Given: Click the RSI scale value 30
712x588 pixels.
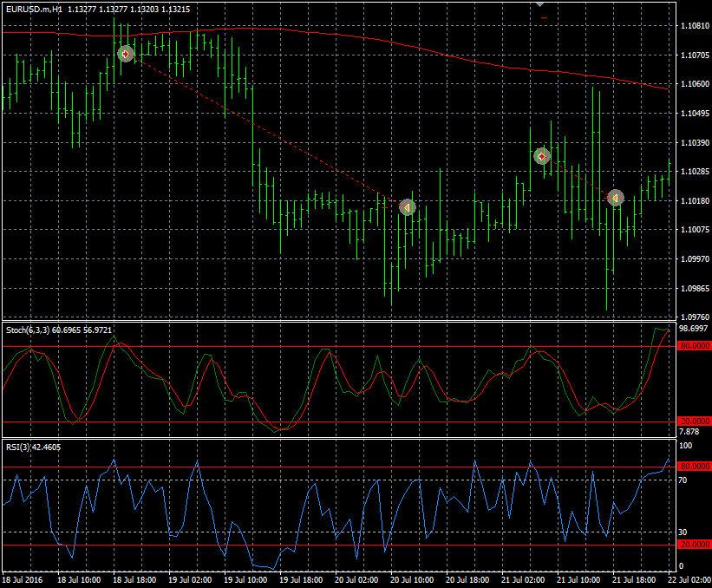Looking at the screenshot, I should (x=683, y=532).
